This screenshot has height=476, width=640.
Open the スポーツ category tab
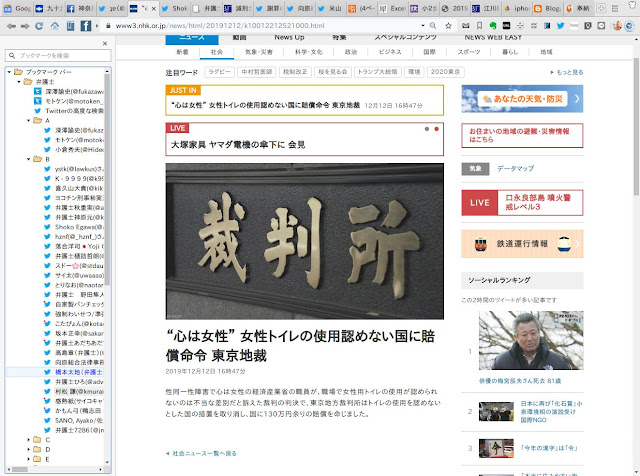coord(469,52)
